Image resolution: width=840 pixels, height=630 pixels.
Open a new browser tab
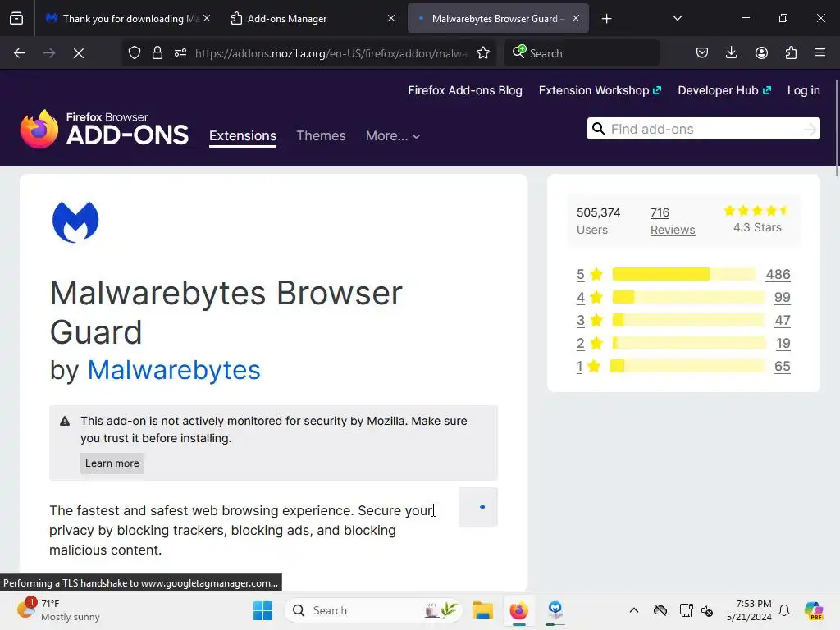(606, 19)
